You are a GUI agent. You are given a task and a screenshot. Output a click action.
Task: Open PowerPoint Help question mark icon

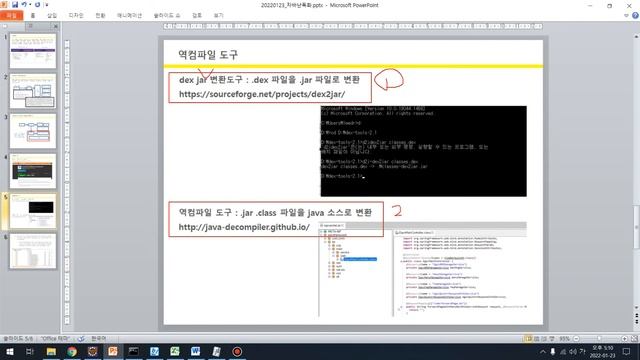635,16
